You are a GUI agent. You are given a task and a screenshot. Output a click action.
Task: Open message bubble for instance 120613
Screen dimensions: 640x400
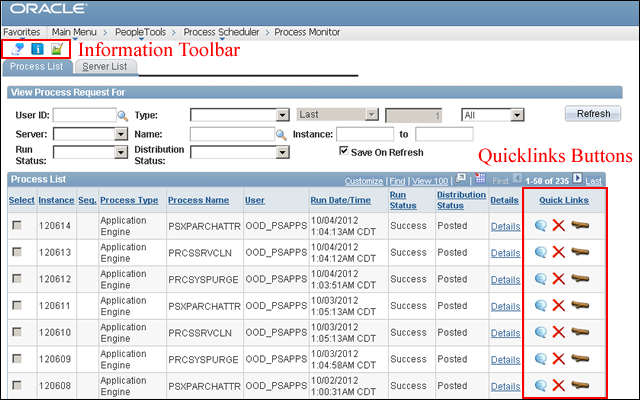coord(541,252)
